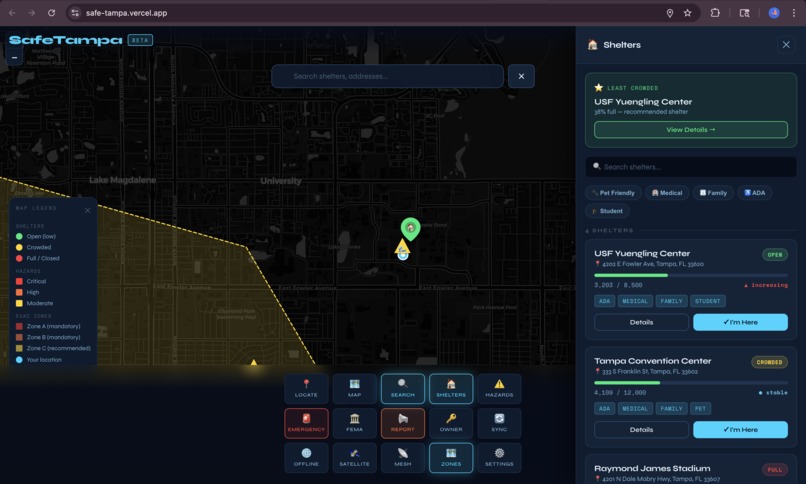Click the map zoom out minus button
This screenshot has width=806, height=484.
14,58
